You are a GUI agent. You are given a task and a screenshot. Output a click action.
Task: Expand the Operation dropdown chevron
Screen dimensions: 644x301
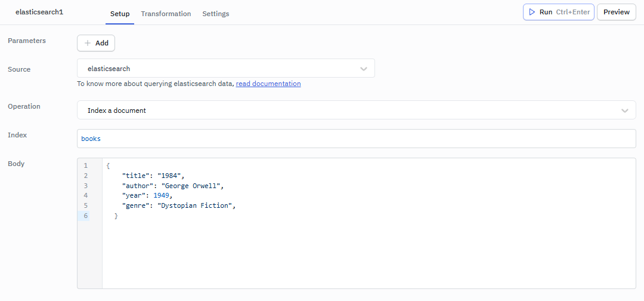coord(624,110)
